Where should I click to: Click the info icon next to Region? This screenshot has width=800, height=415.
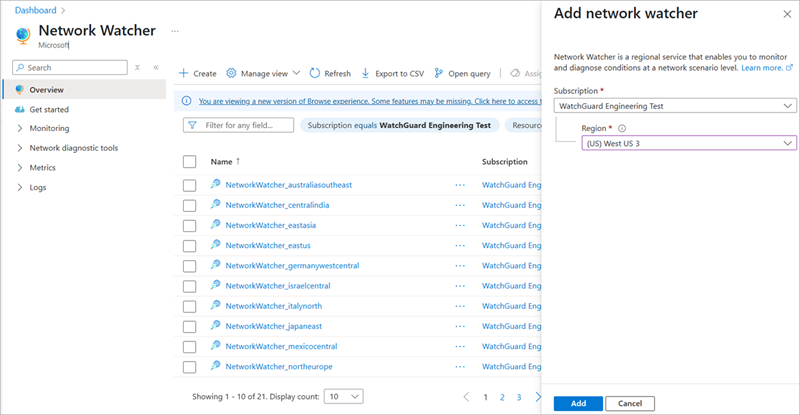[x=622, y=129]
